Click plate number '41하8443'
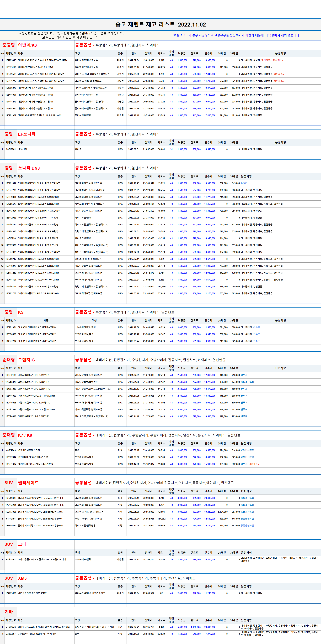321x644 pixels. 11,627
